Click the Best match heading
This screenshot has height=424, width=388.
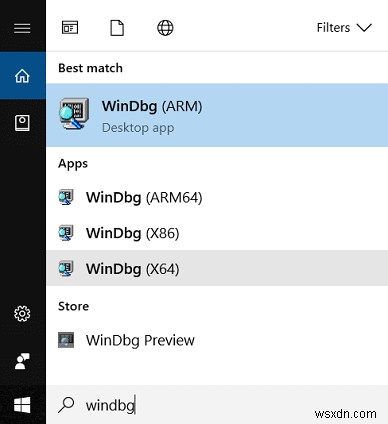[x=90, y=68]
